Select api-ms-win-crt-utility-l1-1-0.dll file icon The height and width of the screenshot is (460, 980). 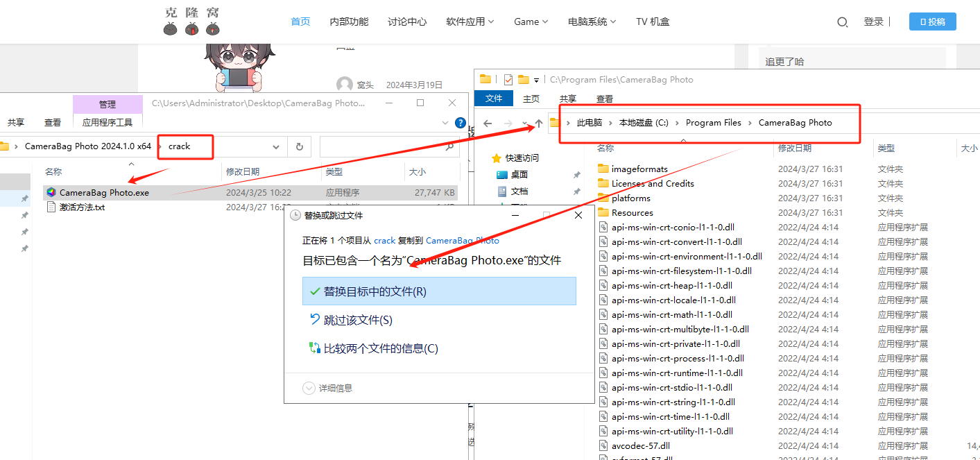coord(603,431)
